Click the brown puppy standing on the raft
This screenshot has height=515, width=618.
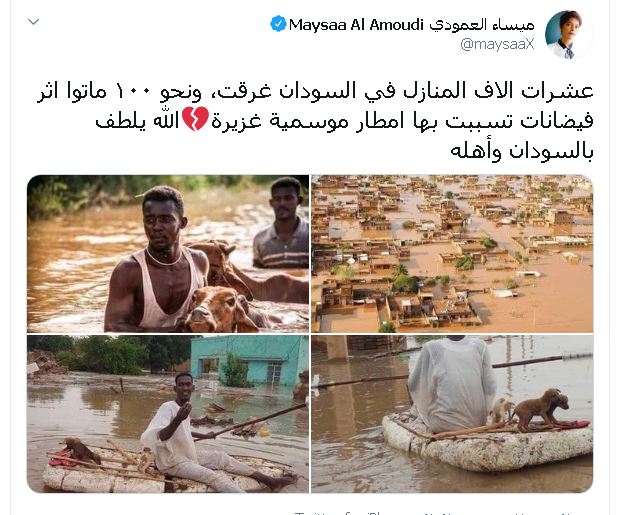click(x=540, y=409)
